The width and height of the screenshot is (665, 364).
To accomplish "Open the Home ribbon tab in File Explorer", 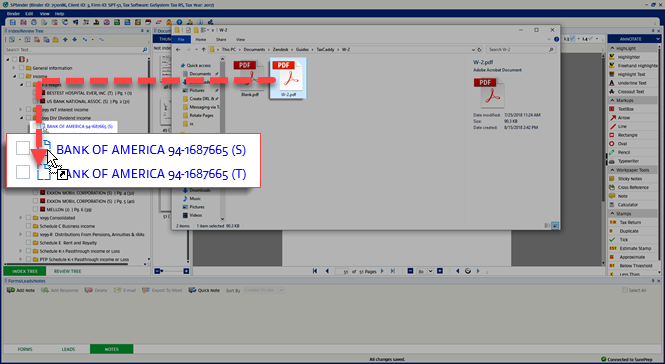I will 201,39.
